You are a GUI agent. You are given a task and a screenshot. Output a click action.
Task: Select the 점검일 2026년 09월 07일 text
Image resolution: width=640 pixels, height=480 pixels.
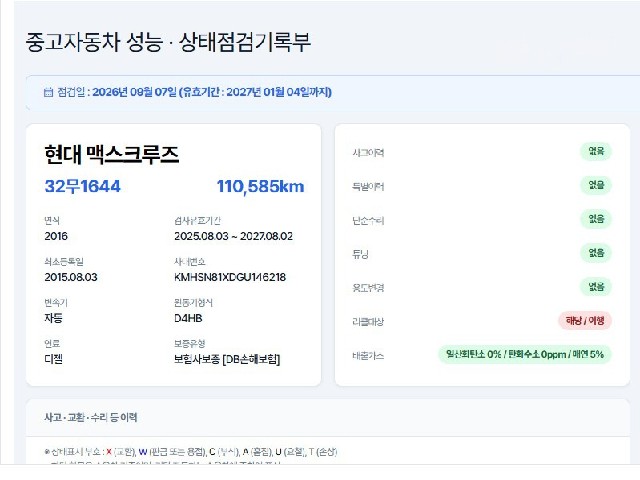tap(117, 92)
